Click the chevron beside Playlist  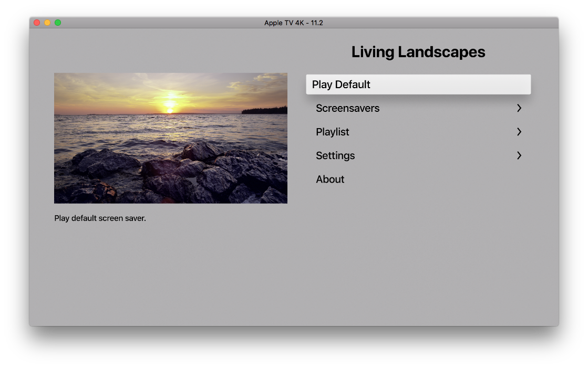point(519,132)
